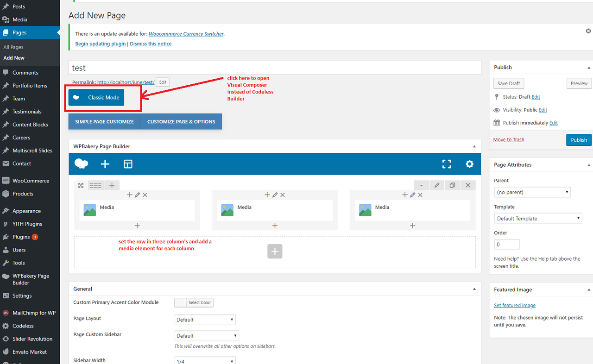
Task: Delete first column X icon
Action: pos(145,195)
